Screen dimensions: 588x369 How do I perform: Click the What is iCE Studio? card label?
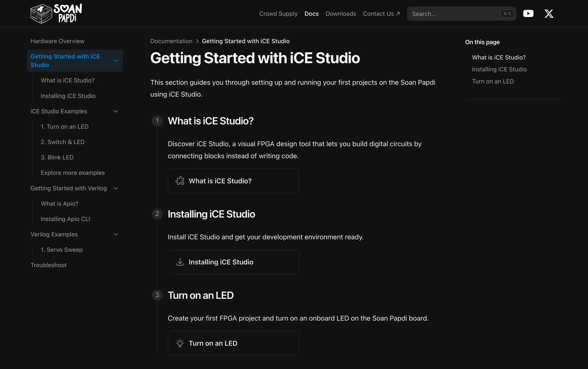(x=220, y=181)
